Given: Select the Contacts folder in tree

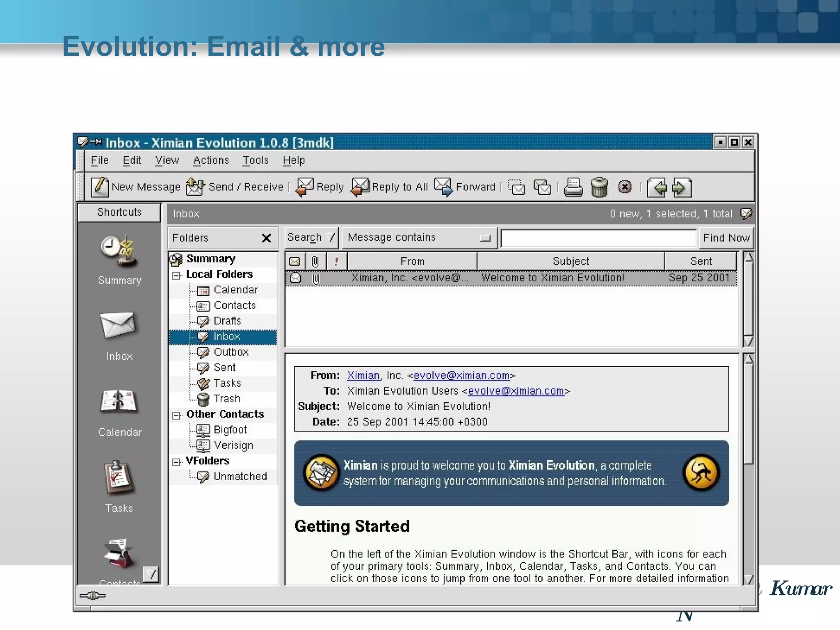Looking at the screenshot, I should click(x=235, y=306).
